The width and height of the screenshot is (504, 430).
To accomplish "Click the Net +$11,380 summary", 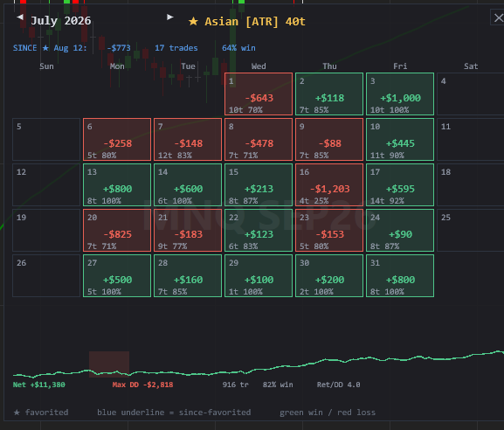I will 39,385.
